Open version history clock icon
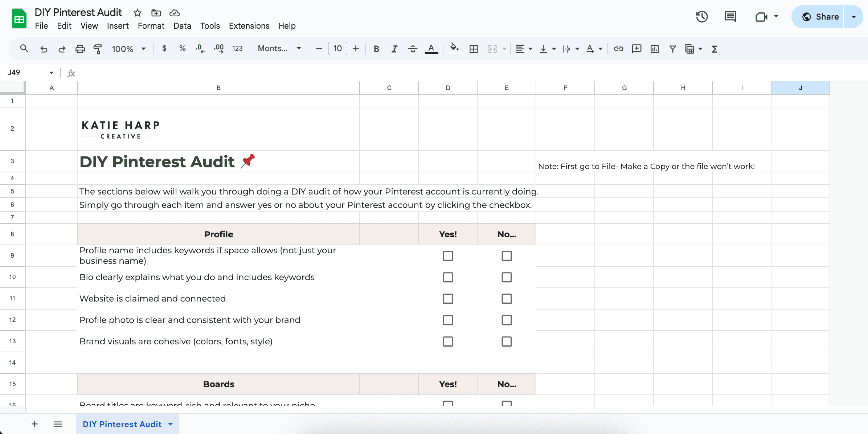 pyautogui.click(x=702, y=17)
